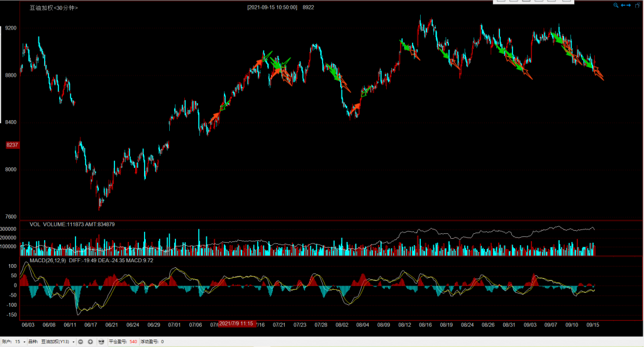Click the 06/03 date on time axis
Image resolution: width=644 pixels, height=347 pixels.
(x=28, y=325)
